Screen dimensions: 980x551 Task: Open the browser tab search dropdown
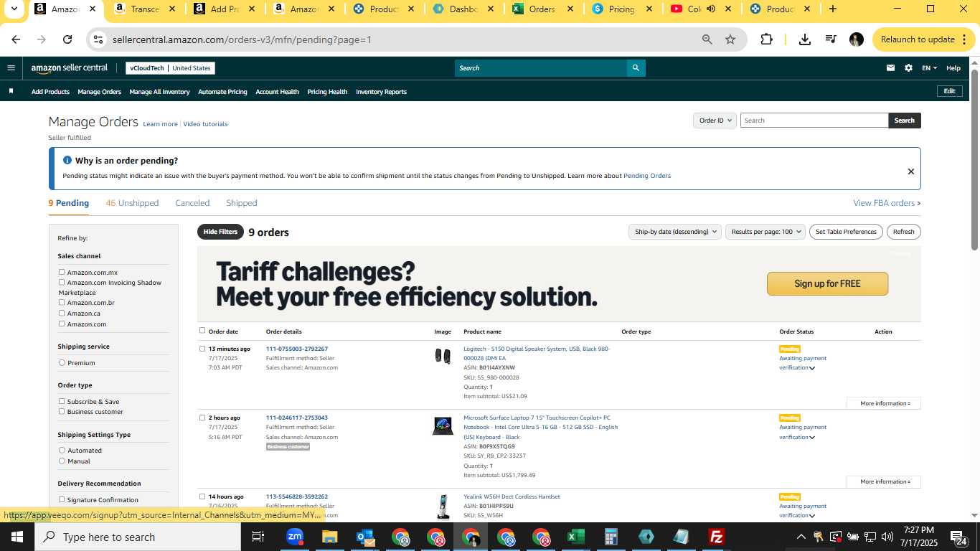point(14,9)
